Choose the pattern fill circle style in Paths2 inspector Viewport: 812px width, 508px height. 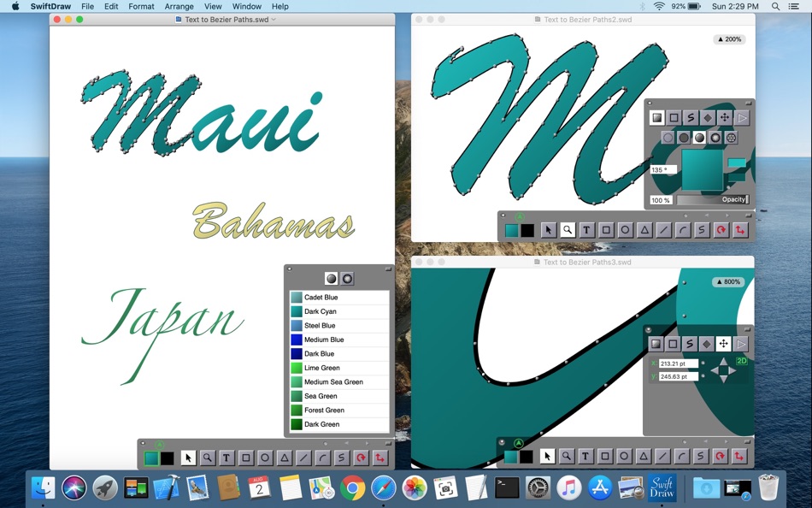(x=731, y=138)
